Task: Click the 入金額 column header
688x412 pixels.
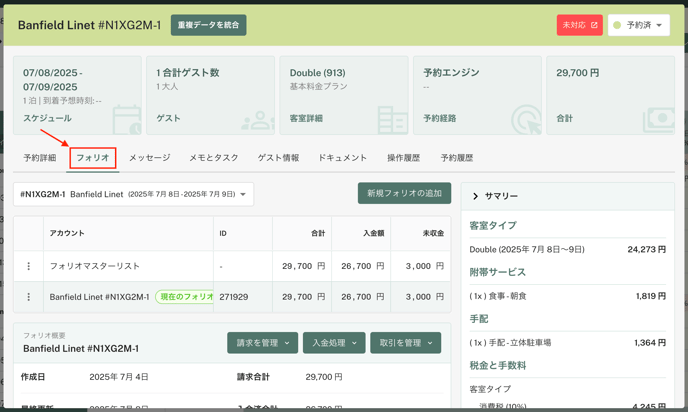Action: coord(373,233)
